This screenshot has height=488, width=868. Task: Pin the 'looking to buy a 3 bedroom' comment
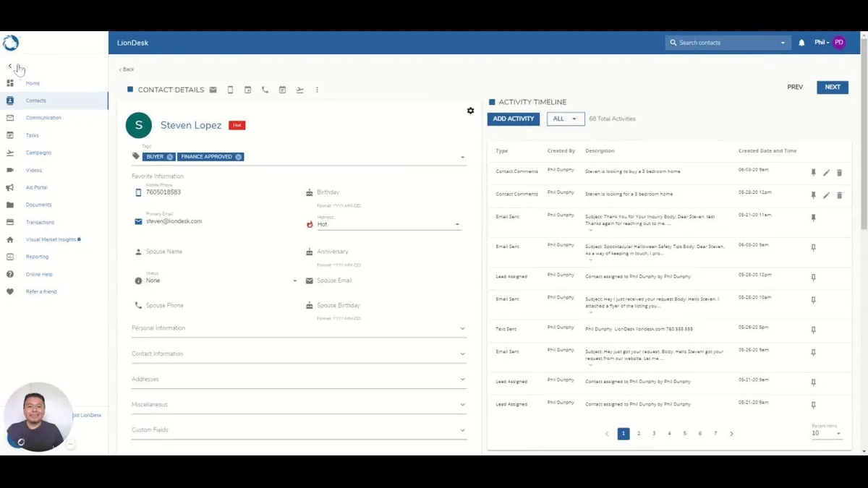(x=813, y=173)
